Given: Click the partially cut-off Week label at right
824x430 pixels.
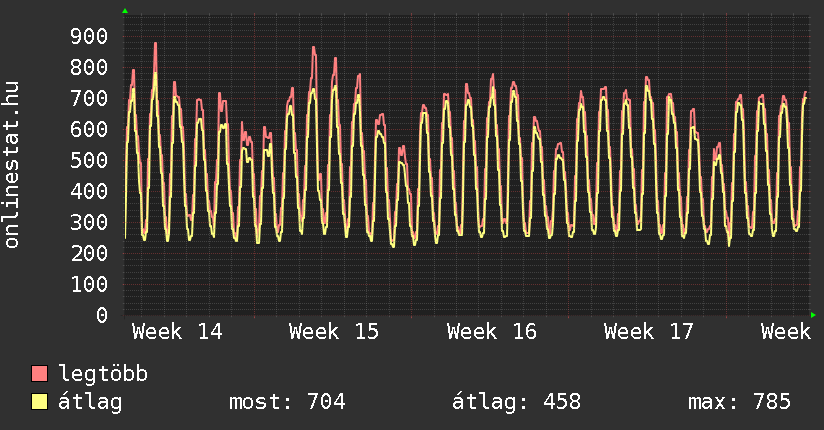Looking at the screenshot, I should [785, 331].
